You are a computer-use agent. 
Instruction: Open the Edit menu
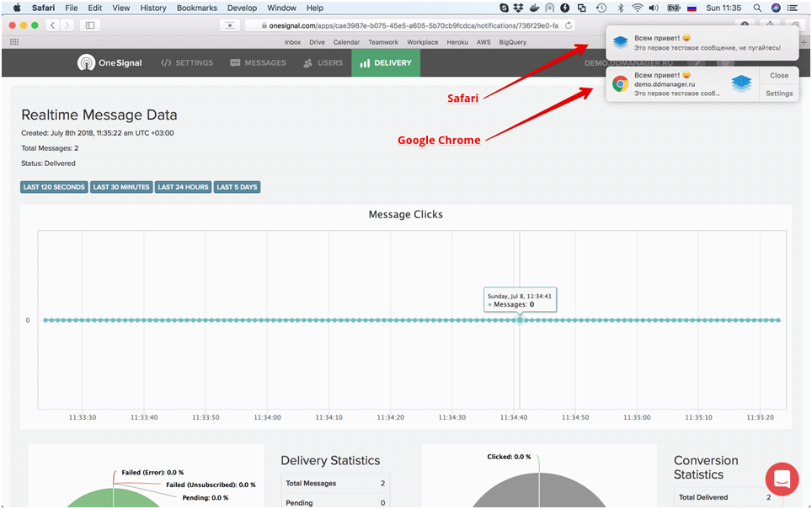coord(95,8)
